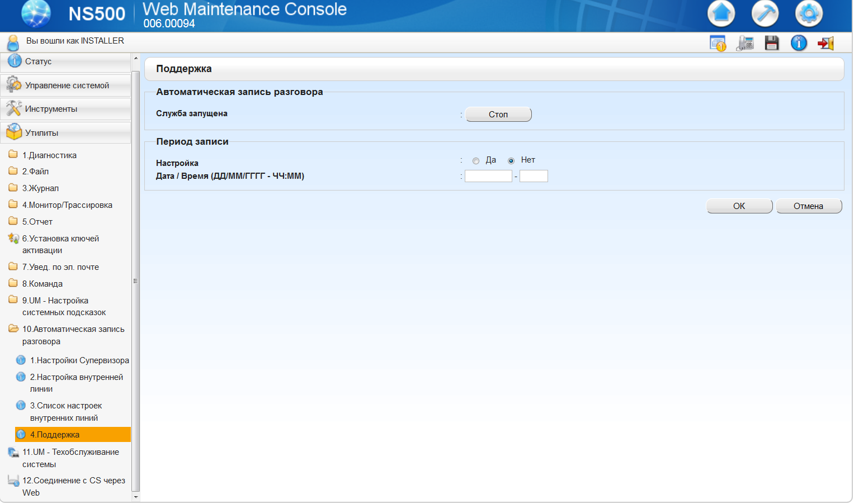Image resolution: width=854 pixels, height=504 pixels.
Task: Open 11.UM - Техобслуживание системы item
Action: (70, 458)
